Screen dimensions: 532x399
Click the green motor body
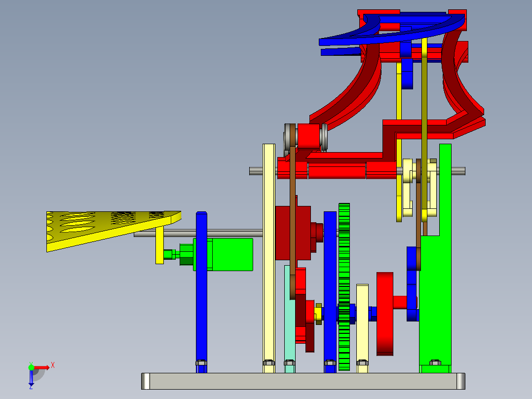click(x=232, y=254)
